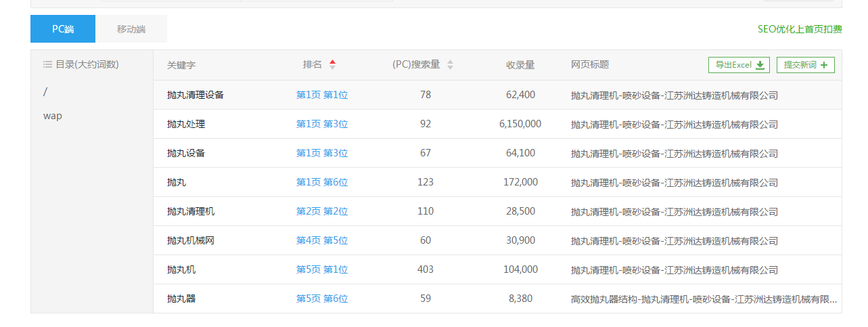
Task: Open ranking 第5页 第6位 for 抛丸器
Action: tap(322, 299)
